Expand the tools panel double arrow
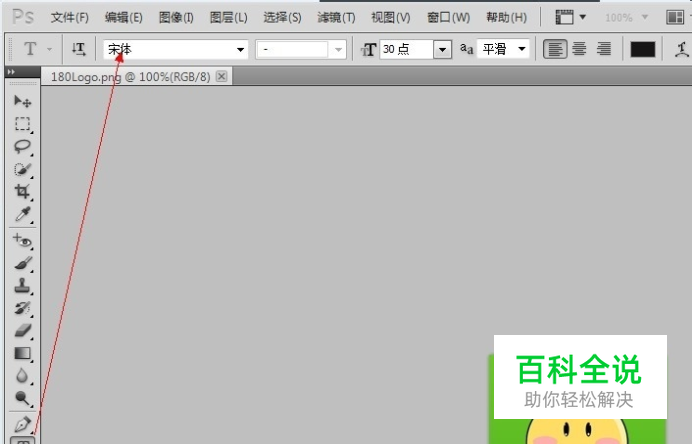Screen dimensions: 692x444 pos(11,71)
